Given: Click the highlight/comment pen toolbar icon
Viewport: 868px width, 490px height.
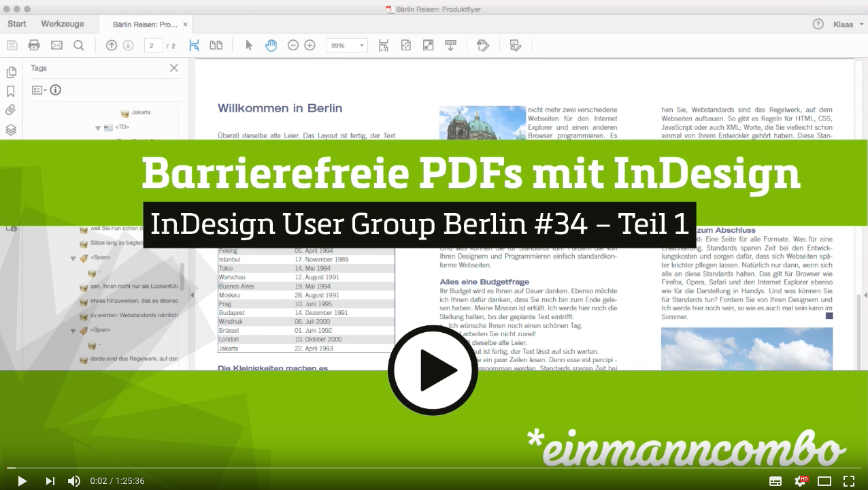Looking at the screenshot, I should tap(483, 46).
